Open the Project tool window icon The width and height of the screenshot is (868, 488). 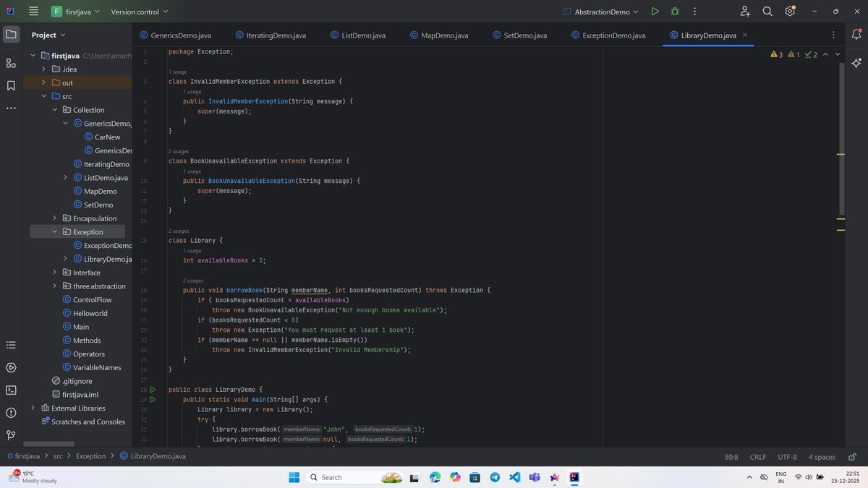11,35
